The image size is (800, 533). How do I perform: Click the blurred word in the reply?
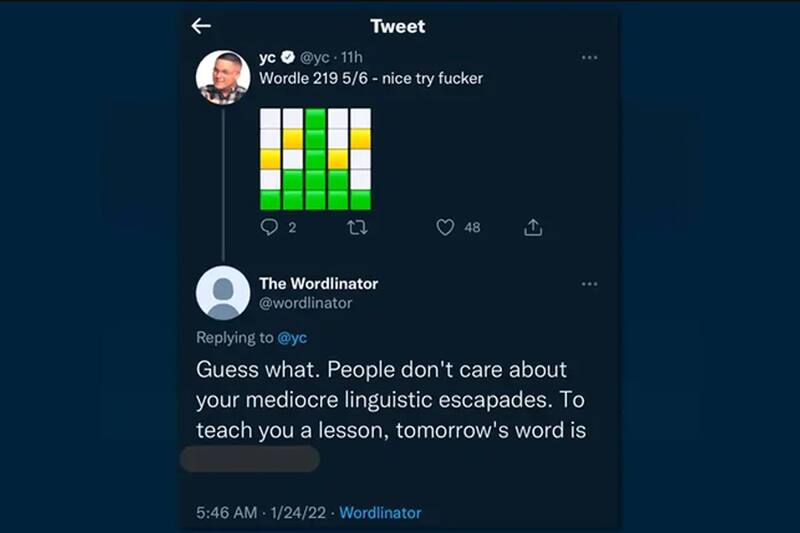pos(250,459)
